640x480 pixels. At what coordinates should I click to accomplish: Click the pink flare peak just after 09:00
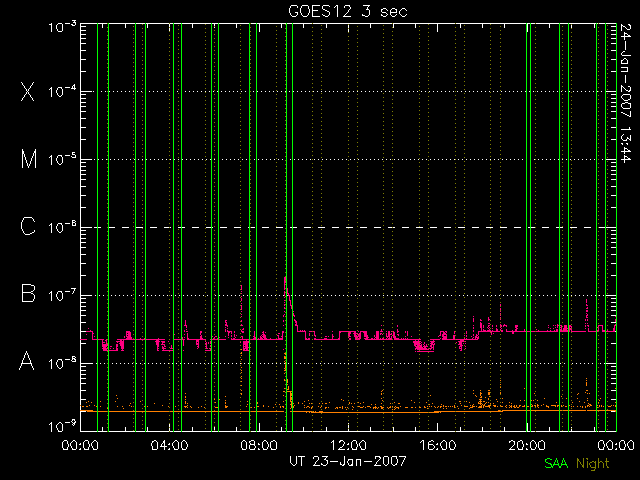[285, 279]
